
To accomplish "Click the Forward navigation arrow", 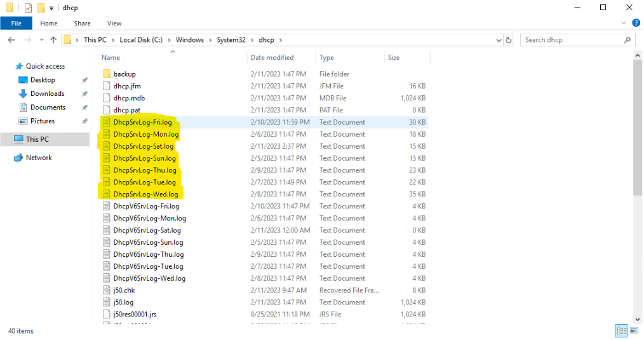I will (28, 40).
